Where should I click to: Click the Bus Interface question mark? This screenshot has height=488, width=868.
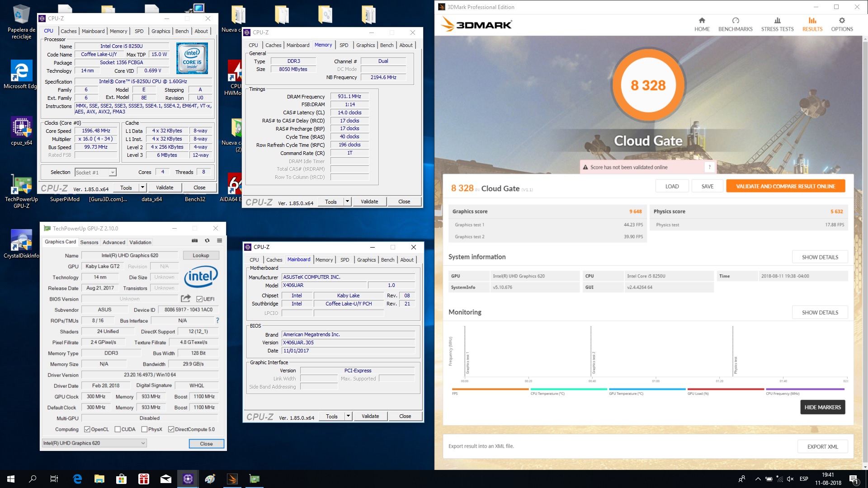217,320
